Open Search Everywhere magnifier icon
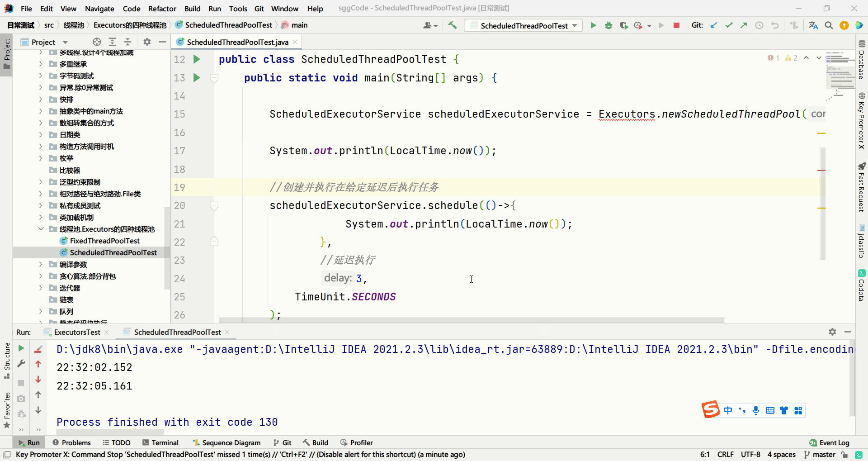This screenshot has width=868, height=461. click(x=829, y=25)
